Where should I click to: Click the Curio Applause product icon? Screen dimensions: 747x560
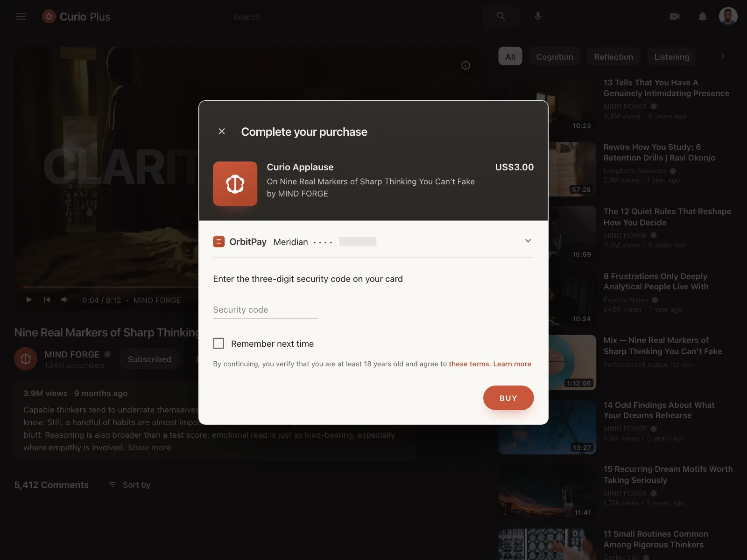(235, 184)
